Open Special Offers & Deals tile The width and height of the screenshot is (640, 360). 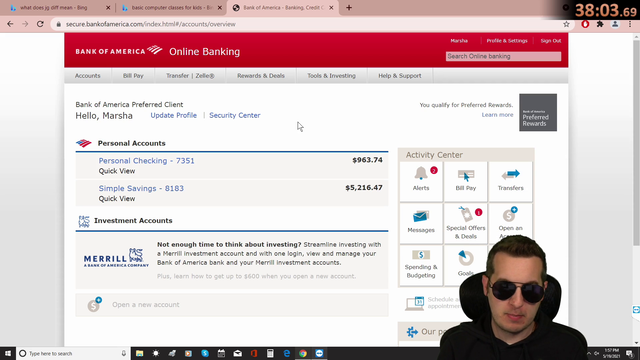tap(466, 223)
